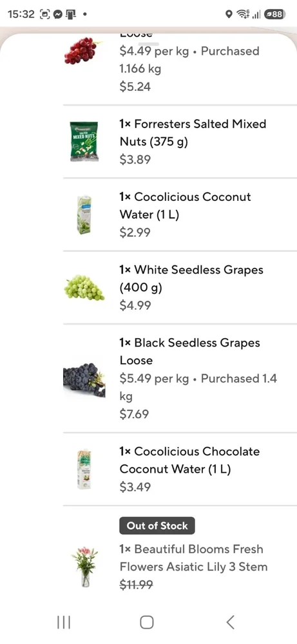This screenshot has width=297, height=644.
Task: Select the White Seedless Grapes picture
Action: (x=84, y=287)
